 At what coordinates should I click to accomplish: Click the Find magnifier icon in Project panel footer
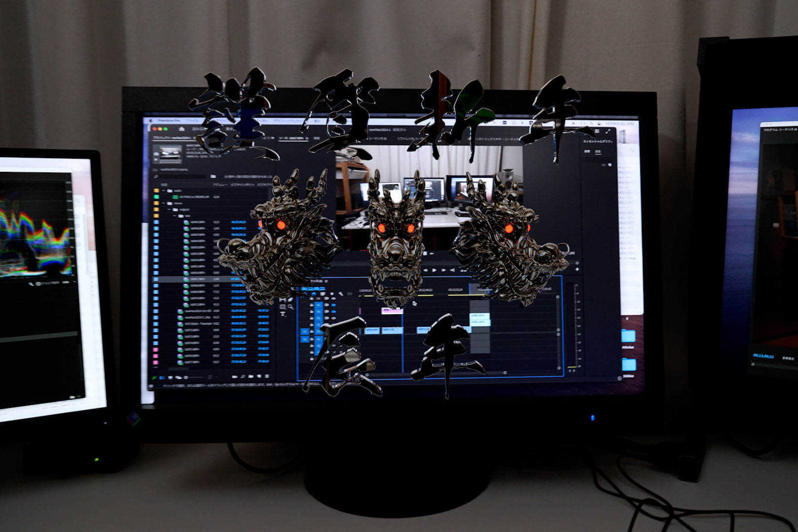(x=243, y=377)
